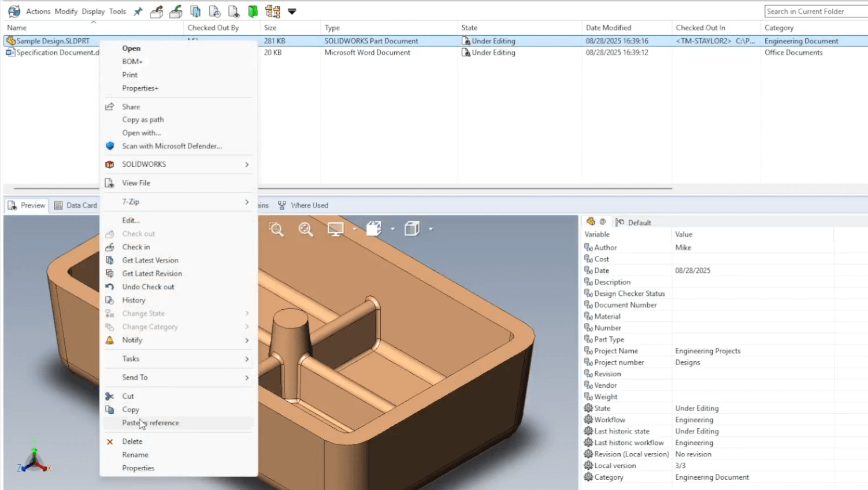The width and height of the screenshot is (868, 490).
Task: Select the Specification Document file row
Action: 436,53
